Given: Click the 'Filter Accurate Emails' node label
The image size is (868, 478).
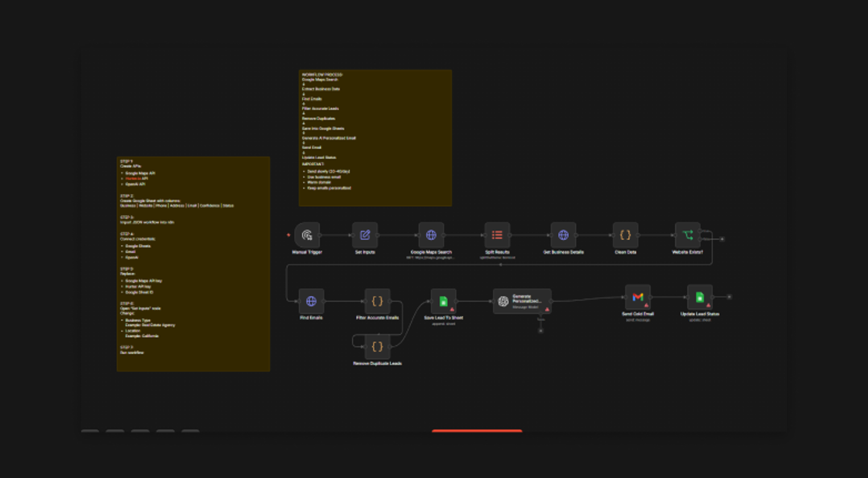Looking at the screenshot, I should pos(377,317).
